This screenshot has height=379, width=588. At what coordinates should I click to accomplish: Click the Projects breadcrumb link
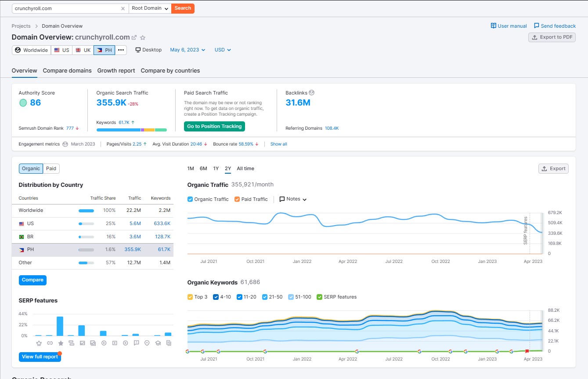(21, 26)
